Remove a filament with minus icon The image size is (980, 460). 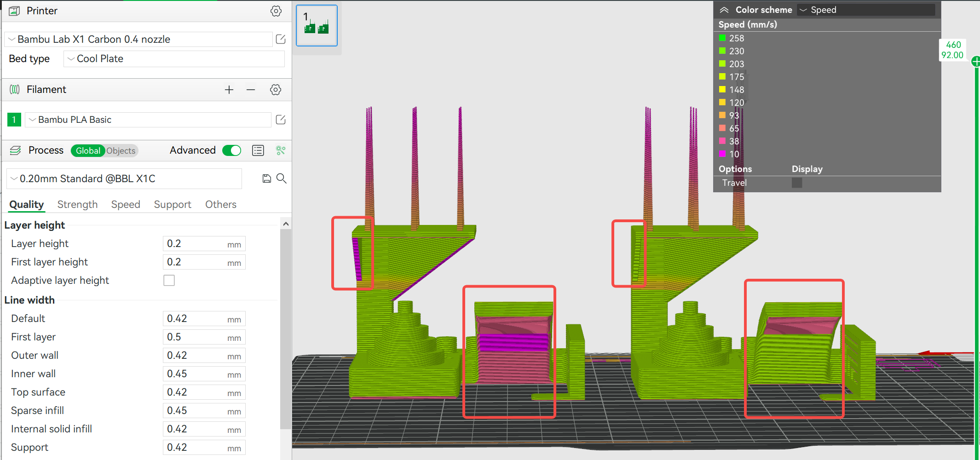pyautogui.click(x=251, y=90)
